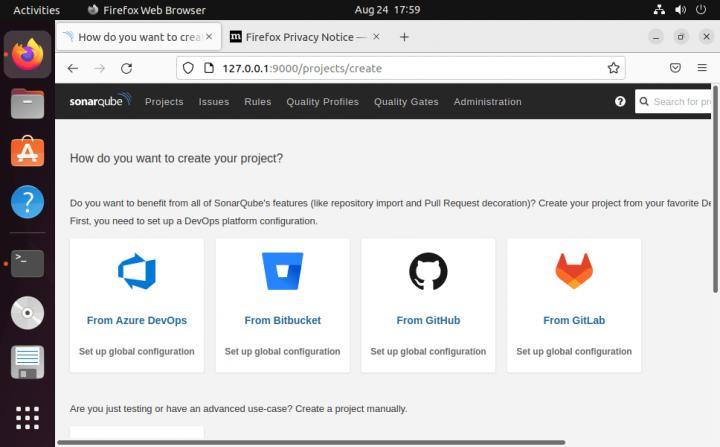Image resolution: width=720 pixels, height=447 pixels.
Task: Click the disc icon in the dock
Action: click(28, 313)
